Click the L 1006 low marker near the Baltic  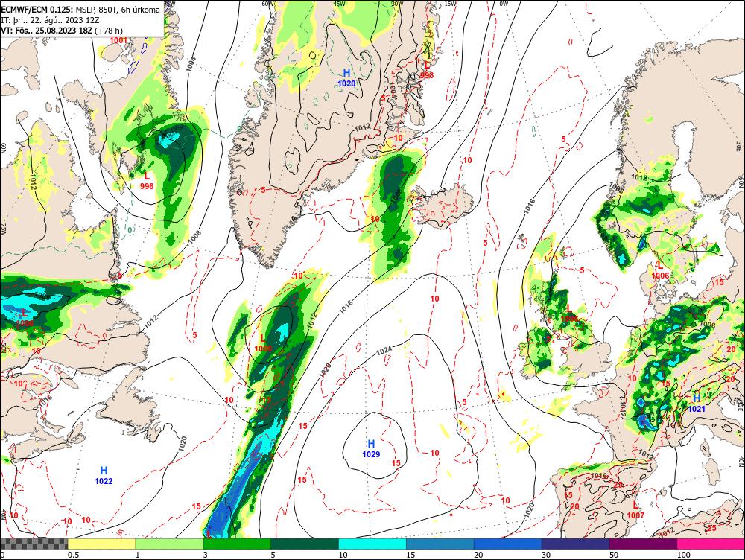(x=660, y=271)
